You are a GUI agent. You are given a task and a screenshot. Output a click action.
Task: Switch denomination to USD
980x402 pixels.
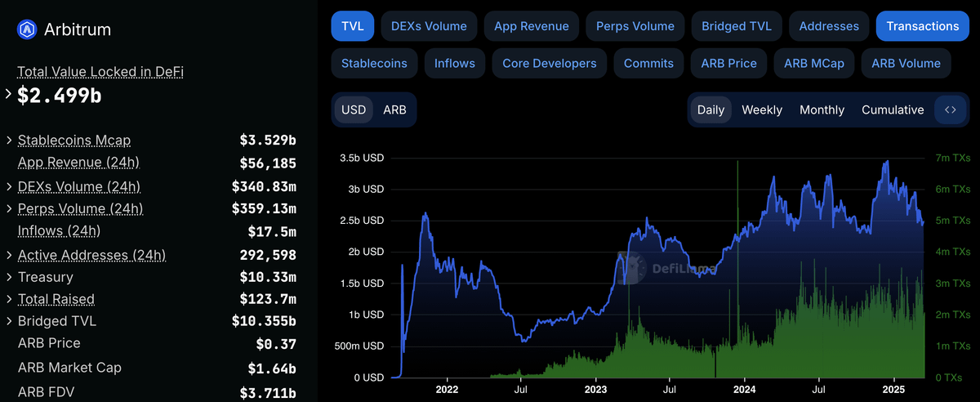click(x=354, y=109)
